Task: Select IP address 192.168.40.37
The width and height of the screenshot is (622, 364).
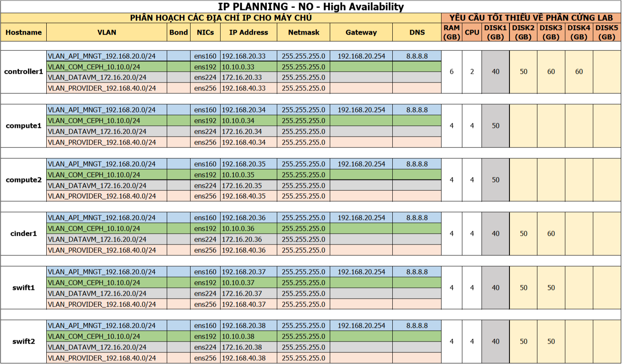Action: (x=249, y=304)
